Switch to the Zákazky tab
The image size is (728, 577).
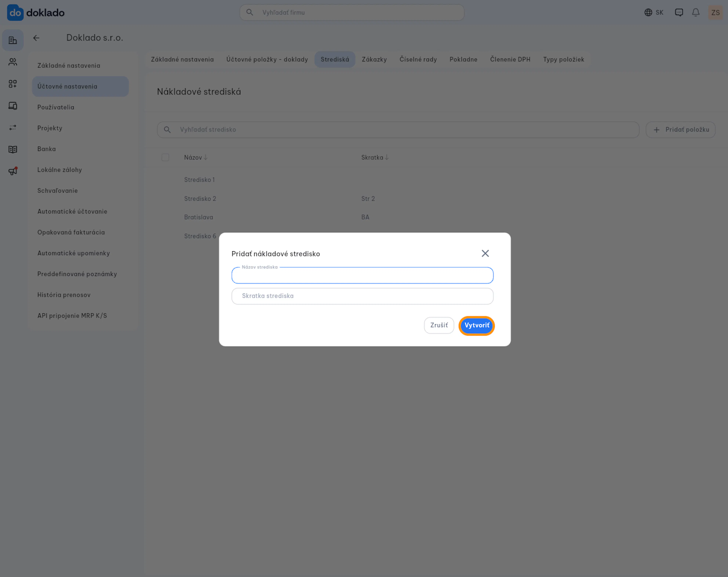(x=374, y=59)
